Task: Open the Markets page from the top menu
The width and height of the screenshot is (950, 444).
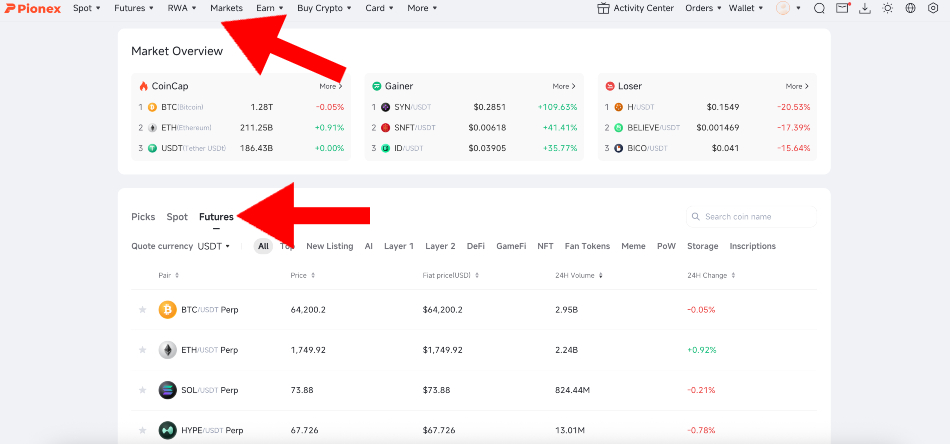Action: pyautogui.click(x=227, y=8)
